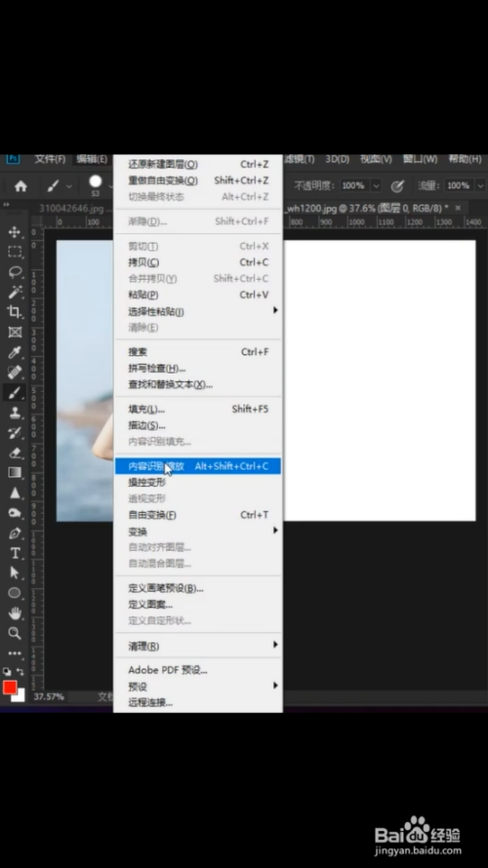Choose 操控变形 menu entry
This screenshot has height=868, width=488.
click(198, 483)
